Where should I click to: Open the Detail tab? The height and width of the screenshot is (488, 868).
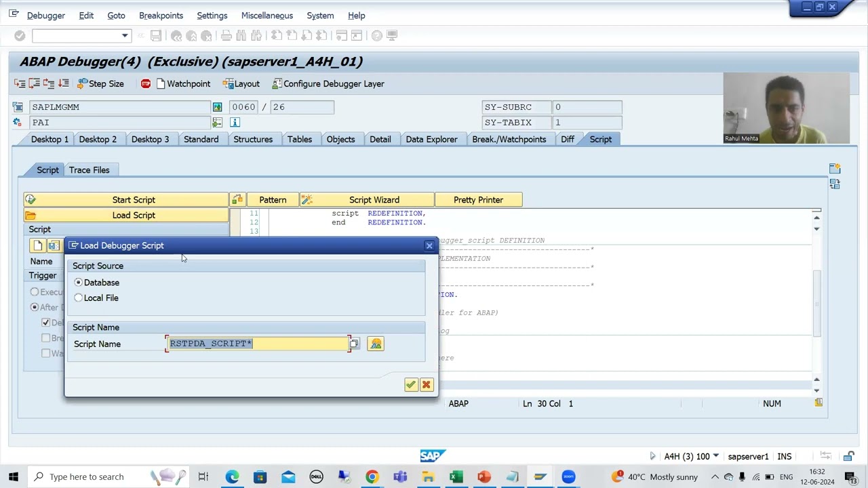pyautogui.click(x=380, y=139)
